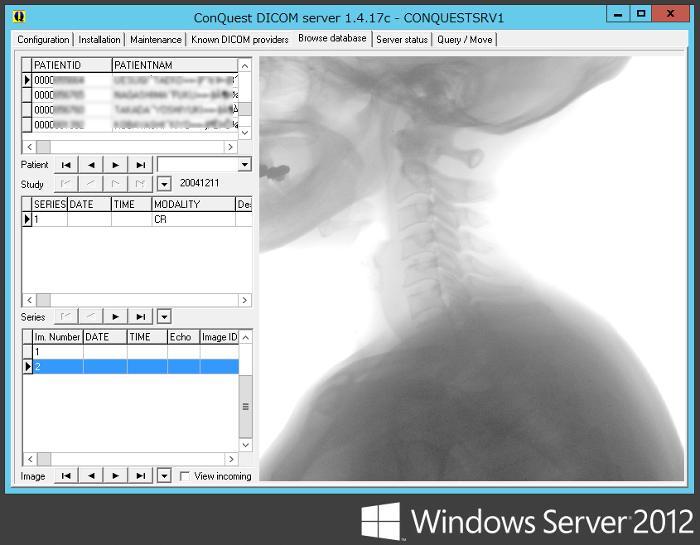
Task: Go to last series record
Action: pyautogui.click(x=141, y=316)
